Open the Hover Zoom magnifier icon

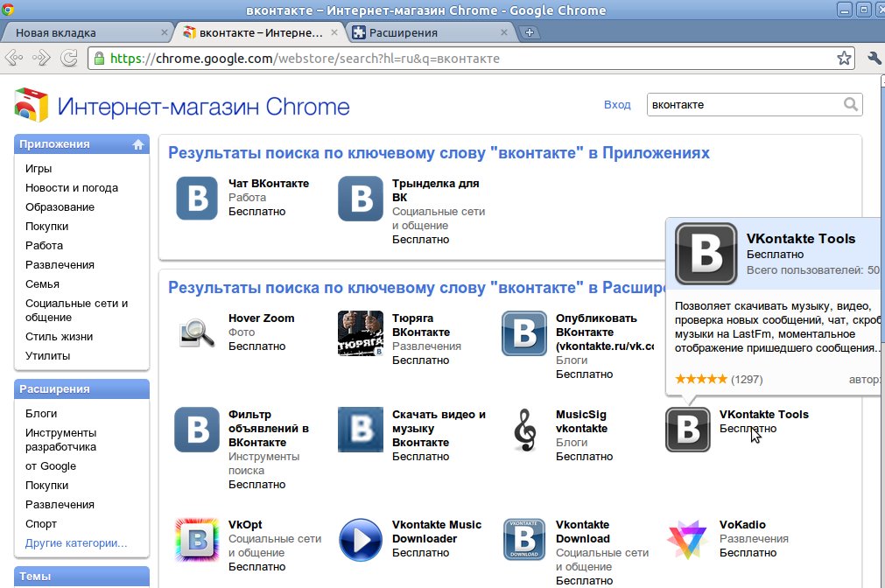pos(197,332)
